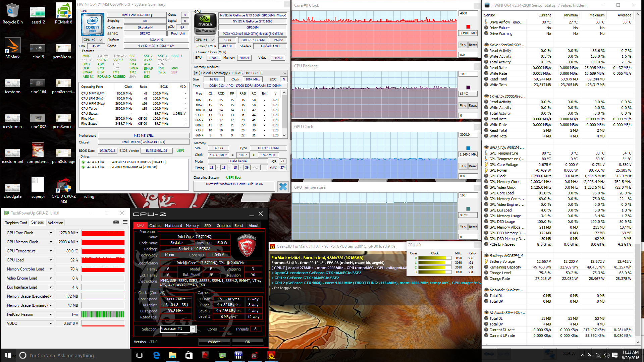Open icestorm desktop icon
The image size is (644, 362).
[x=13, y=86]
